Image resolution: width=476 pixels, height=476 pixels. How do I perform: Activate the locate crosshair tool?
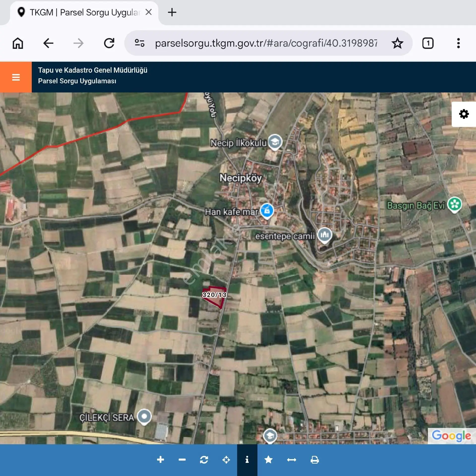pos(226,459)
